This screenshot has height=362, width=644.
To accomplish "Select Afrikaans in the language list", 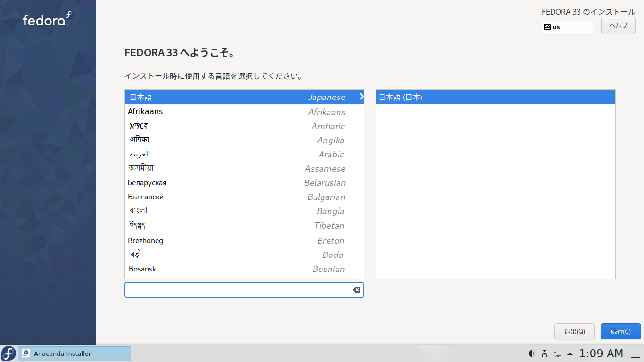I will click(x=244, y=112).
